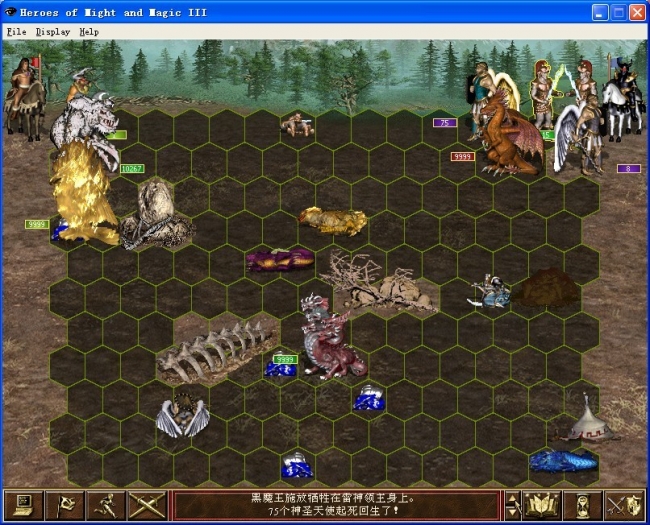Click the purple dragon corpse
The height and width of the screenshot is (525, 650).
tap(280, 259)
